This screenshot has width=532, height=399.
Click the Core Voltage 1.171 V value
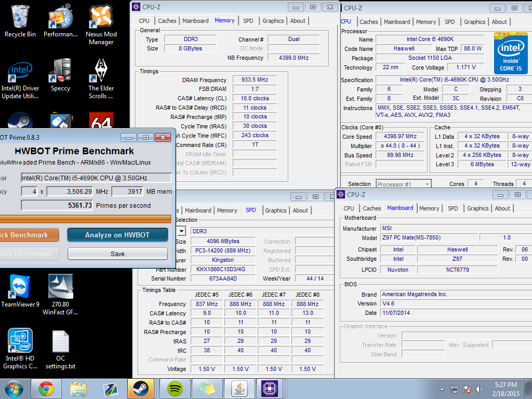(x=465, y=67)
